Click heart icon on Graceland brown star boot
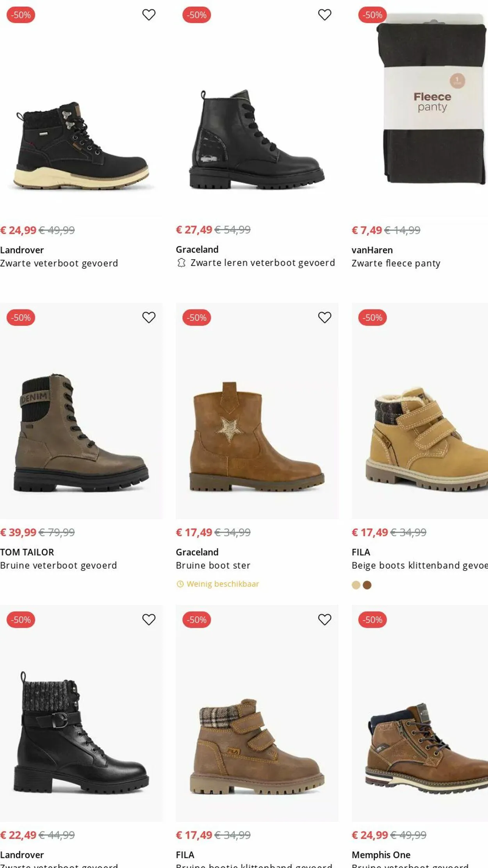 tap(324, 317)
